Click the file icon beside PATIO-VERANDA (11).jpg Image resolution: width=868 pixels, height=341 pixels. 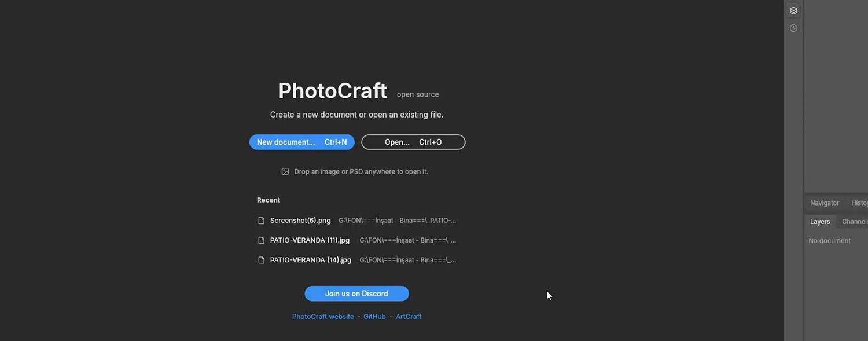click(x=261, y=240)
